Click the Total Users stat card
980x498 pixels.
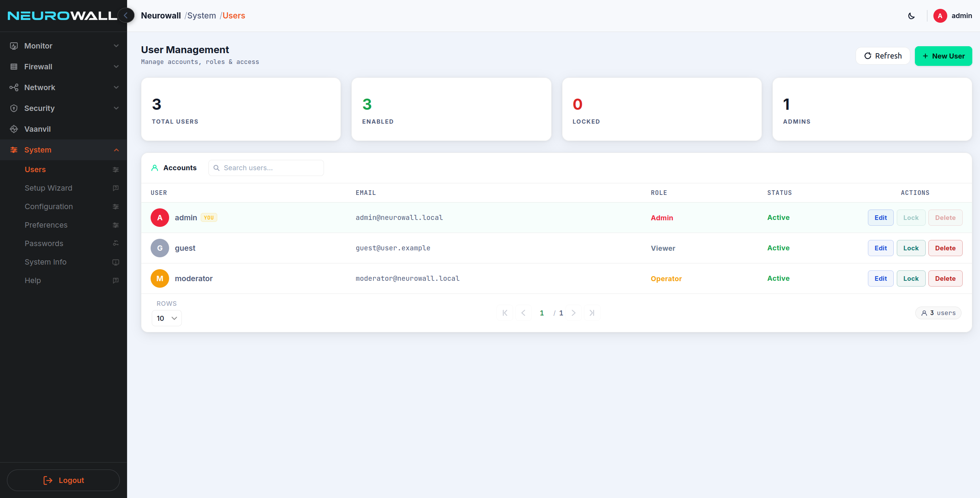241,109
